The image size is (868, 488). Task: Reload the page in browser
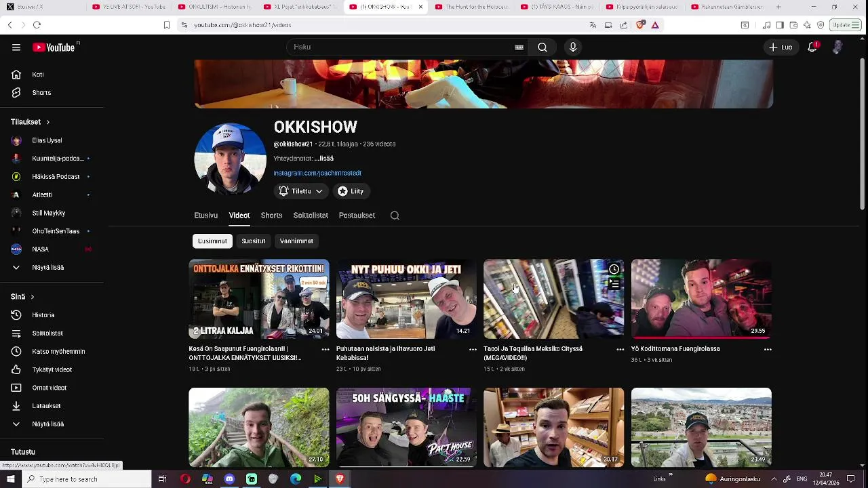37,25
